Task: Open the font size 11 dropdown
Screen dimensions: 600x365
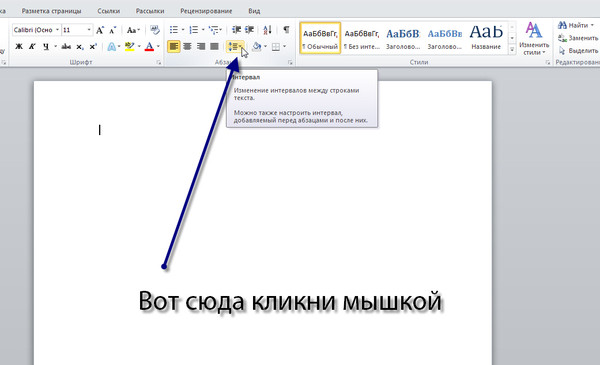Action: point(89,30)
